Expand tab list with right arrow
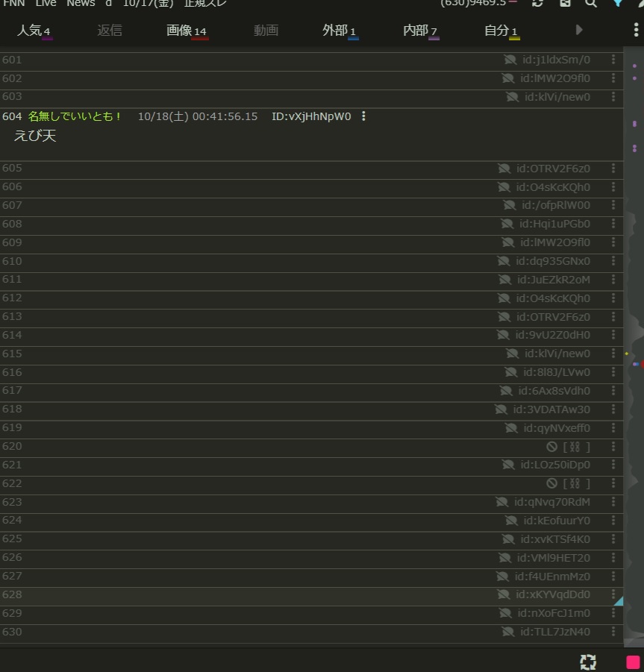 579,30
